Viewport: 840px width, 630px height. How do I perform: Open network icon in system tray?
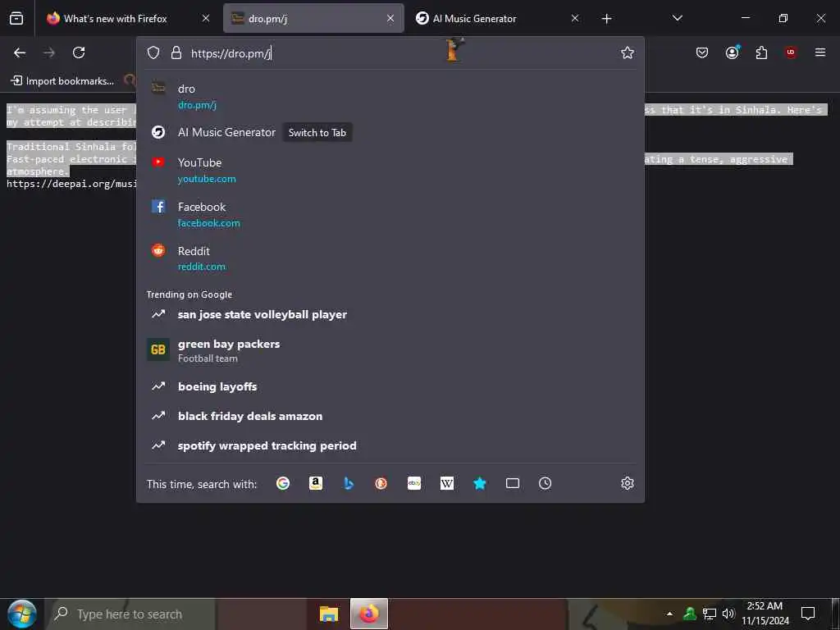(710, 614)
